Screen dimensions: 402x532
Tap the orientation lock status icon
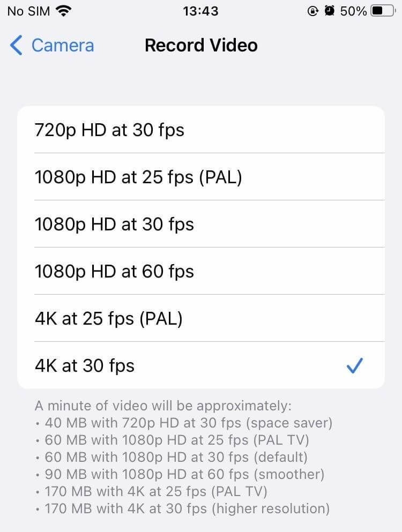tap(314, 11)
